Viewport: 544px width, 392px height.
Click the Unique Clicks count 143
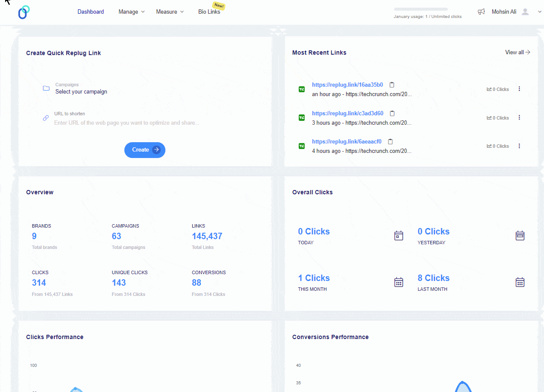(x=119, y=283)
